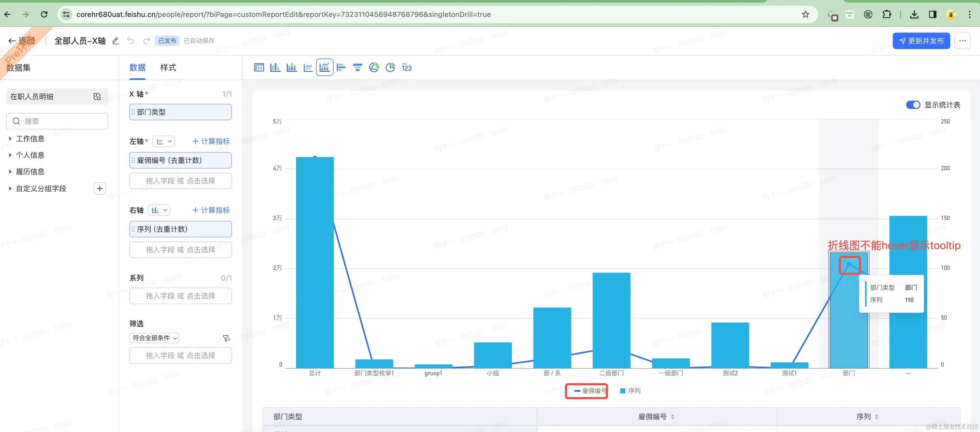Image resolution: width=980 pixels, height=432 pixels.
Task: Open the 符合全部条件 filter dropdown
Action: (154, 338)
